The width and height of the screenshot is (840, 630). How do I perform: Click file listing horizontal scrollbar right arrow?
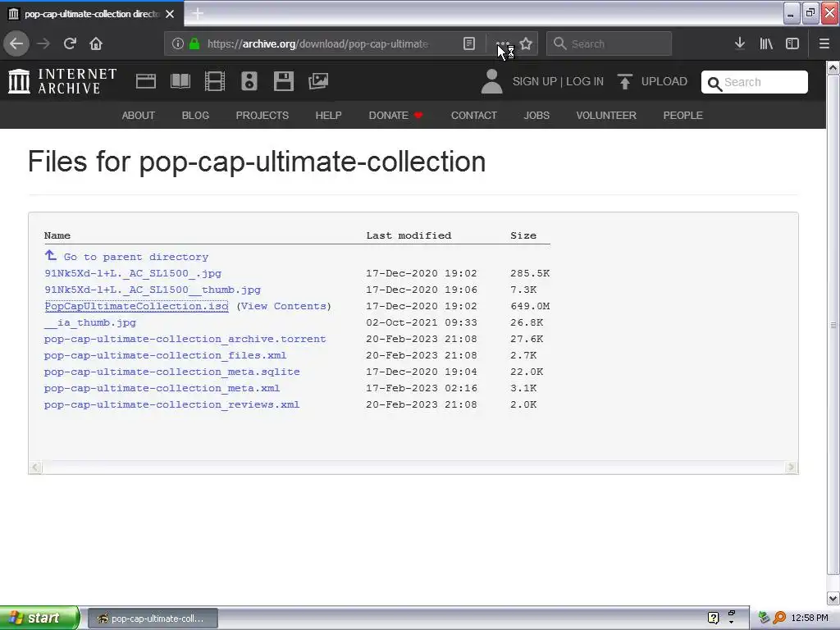tap(792, 467)
